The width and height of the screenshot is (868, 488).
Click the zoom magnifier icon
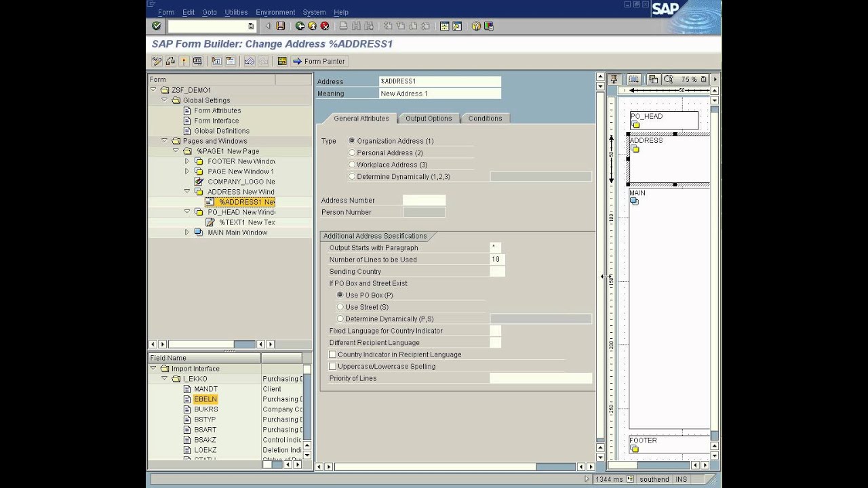668,79
